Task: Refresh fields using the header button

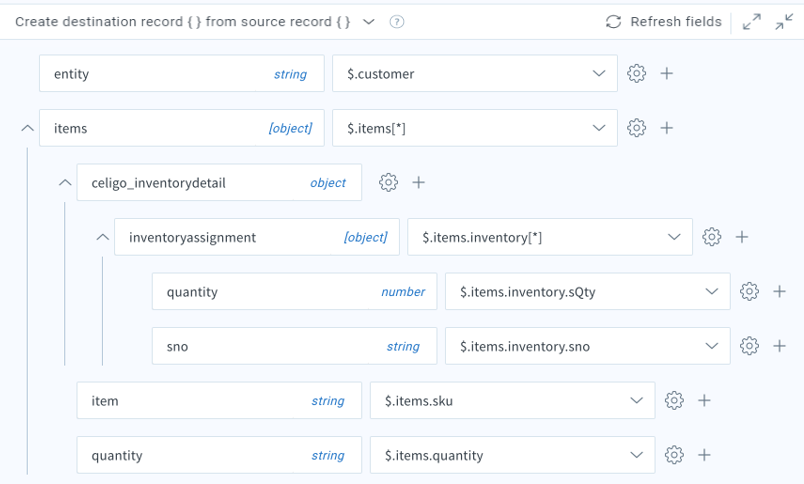Action: [664, 22]
